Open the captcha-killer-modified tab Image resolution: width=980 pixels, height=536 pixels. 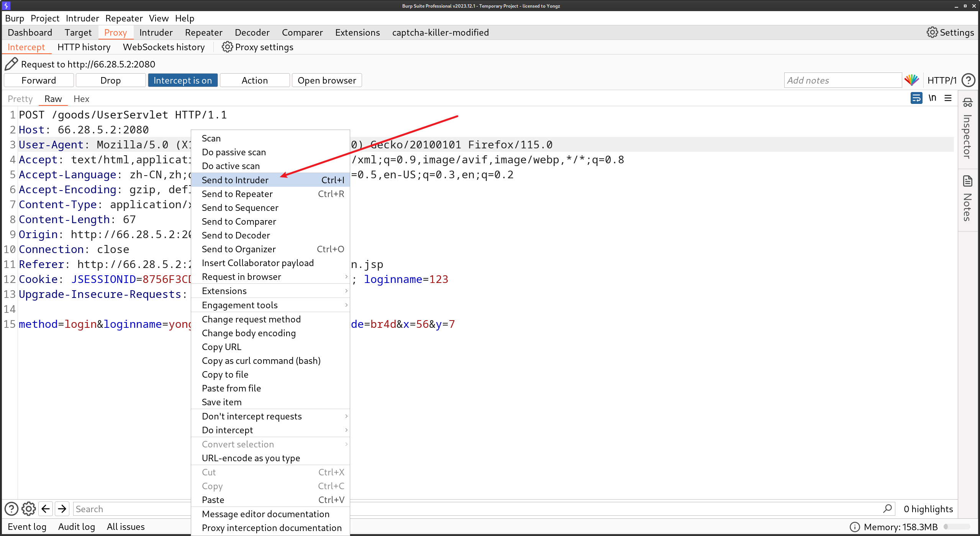[441, 32]
